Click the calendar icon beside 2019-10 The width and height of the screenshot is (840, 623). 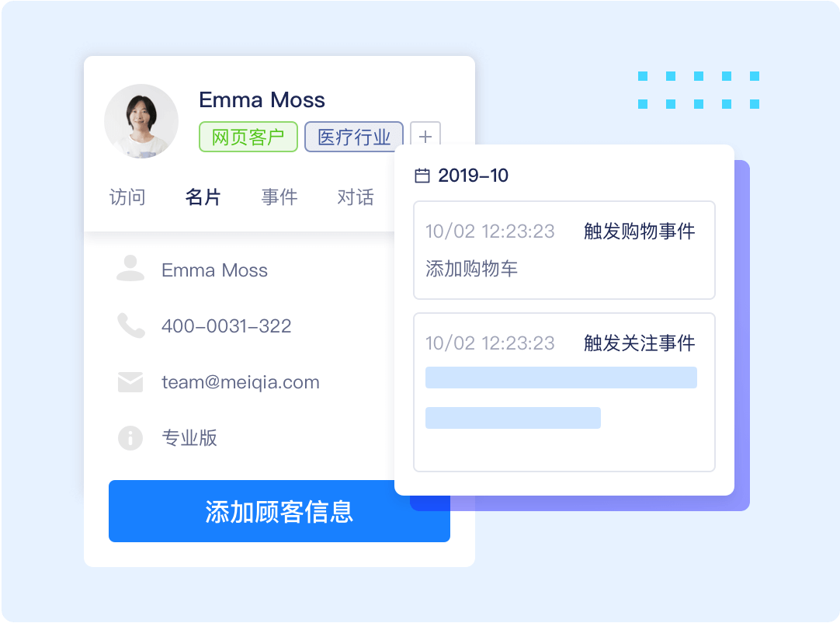pyautogui.click(x=422, y=176)
